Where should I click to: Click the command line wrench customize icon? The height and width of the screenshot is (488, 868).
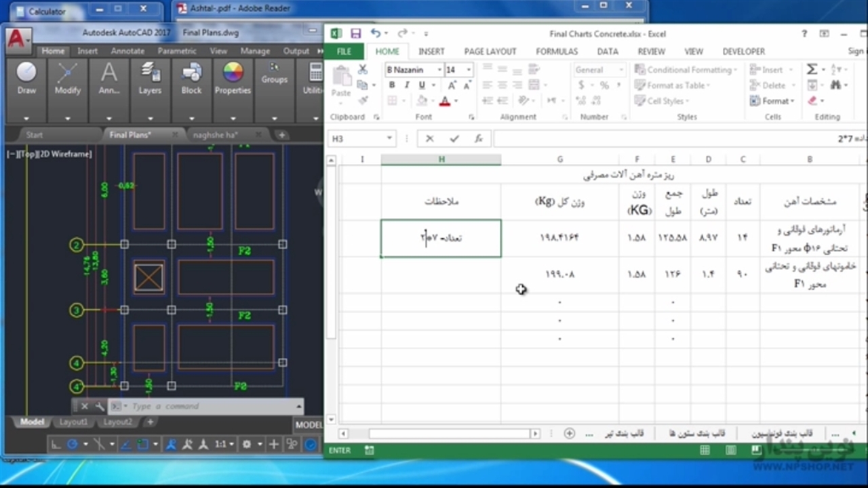pyautogui.click(x=99, y=407)
